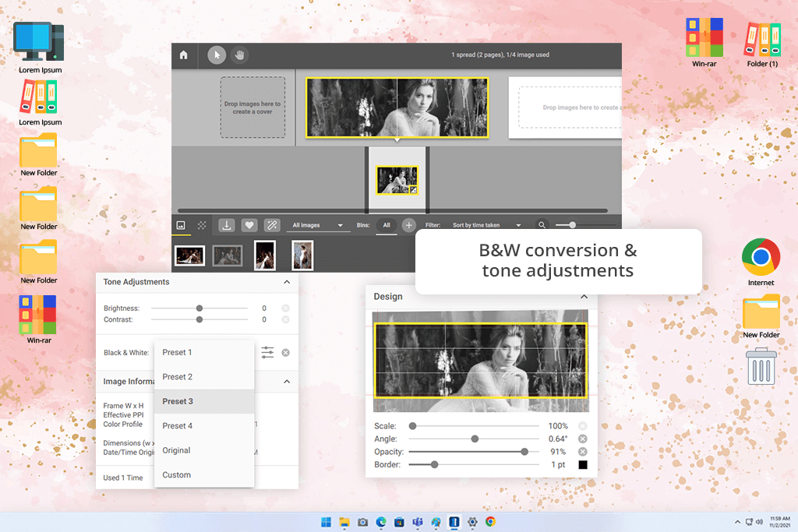Click the horizontal spread scrollbar

click(x=393, y=210)
